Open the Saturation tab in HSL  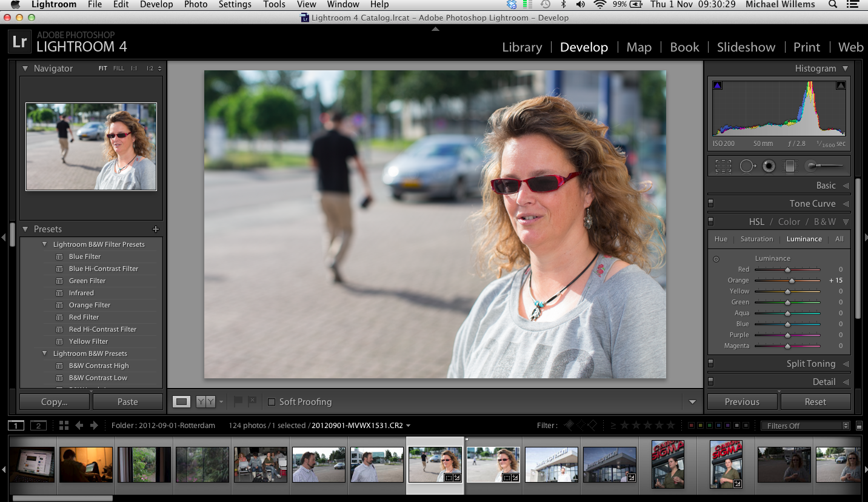756,239
